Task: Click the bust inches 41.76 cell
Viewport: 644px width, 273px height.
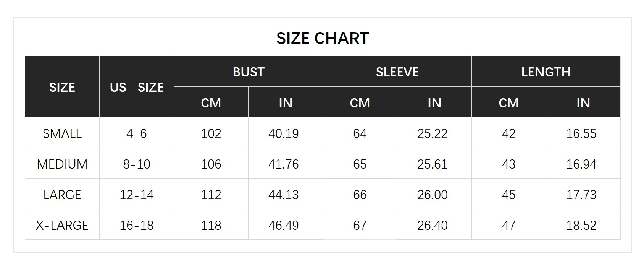Action: click(286, 163)
